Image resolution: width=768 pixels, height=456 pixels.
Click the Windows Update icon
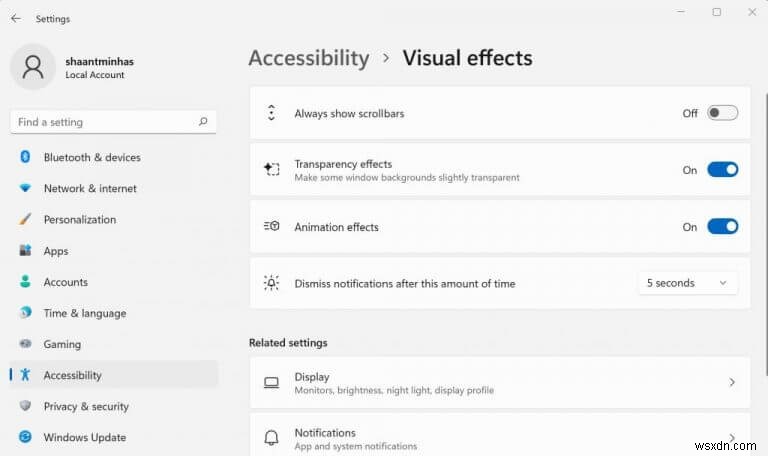[25, 437]
